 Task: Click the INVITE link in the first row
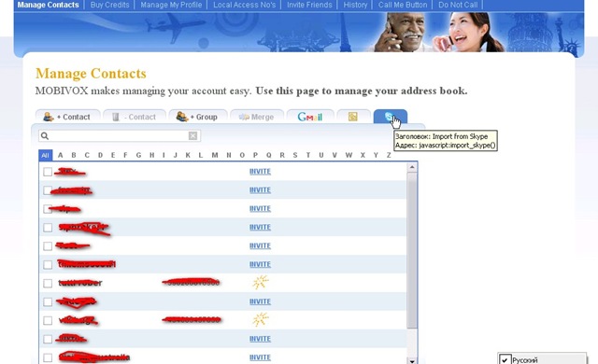(x=260, y=172)
